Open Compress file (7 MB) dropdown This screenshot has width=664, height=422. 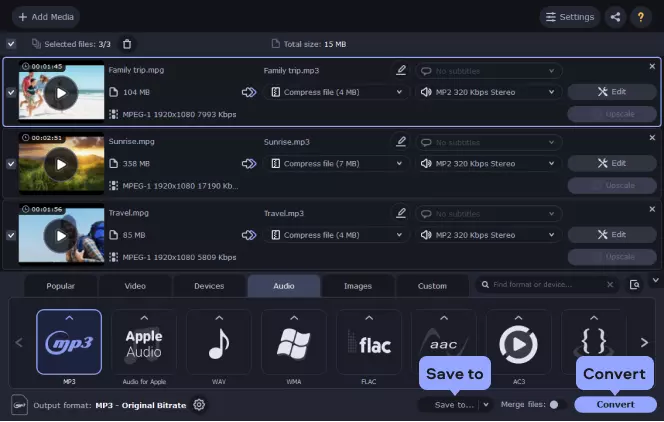click(337, 164)
